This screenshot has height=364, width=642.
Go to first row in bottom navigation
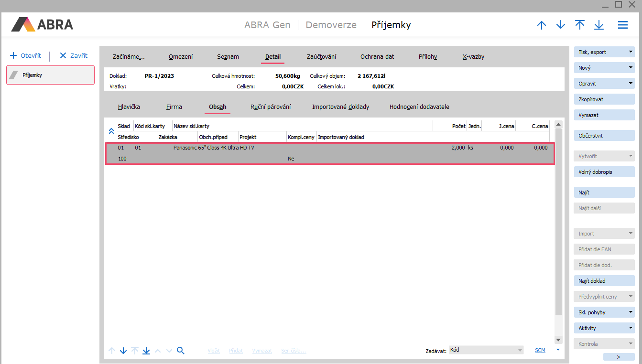click(135, 351)
